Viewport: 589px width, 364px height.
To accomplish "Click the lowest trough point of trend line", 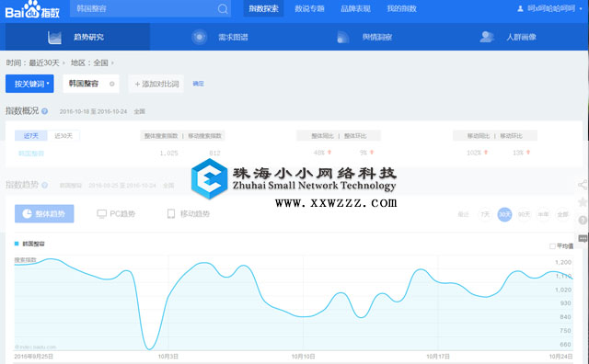I will click(x=149, y=349).
